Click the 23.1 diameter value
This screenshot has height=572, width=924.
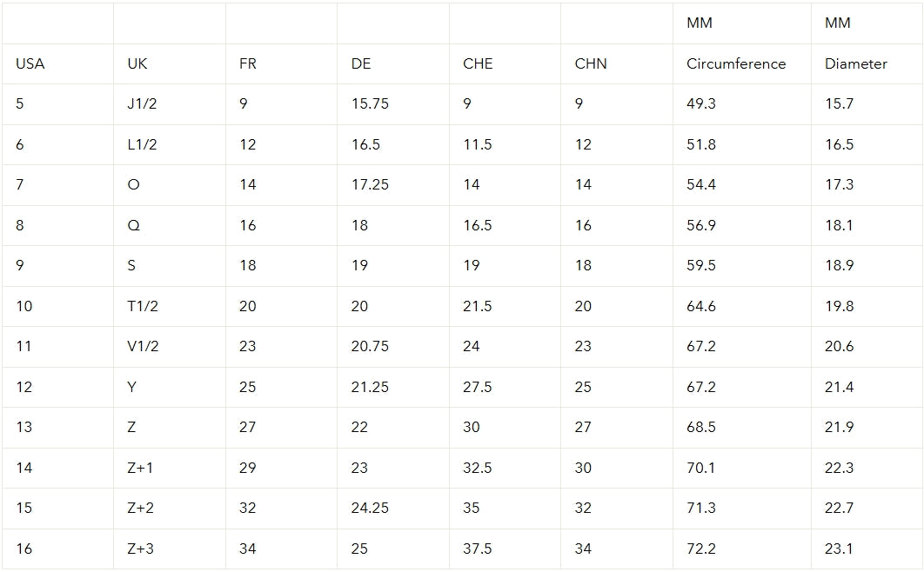pos(839,549)
